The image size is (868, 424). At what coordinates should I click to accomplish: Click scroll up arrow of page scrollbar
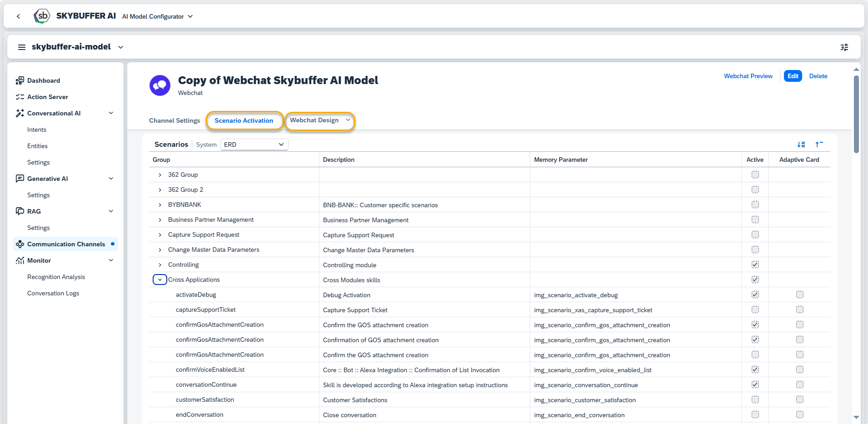pos(856,70)
